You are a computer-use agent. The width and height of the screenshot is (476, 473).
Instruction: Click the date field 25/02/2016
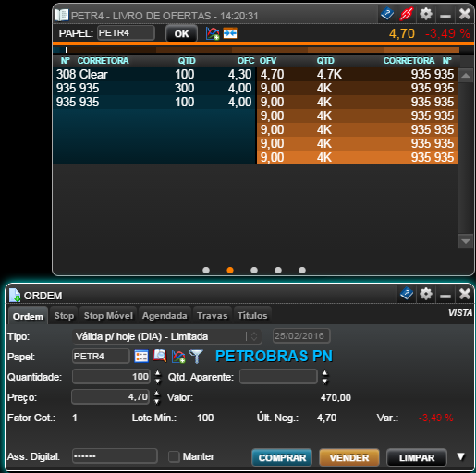tap(301, 335)
